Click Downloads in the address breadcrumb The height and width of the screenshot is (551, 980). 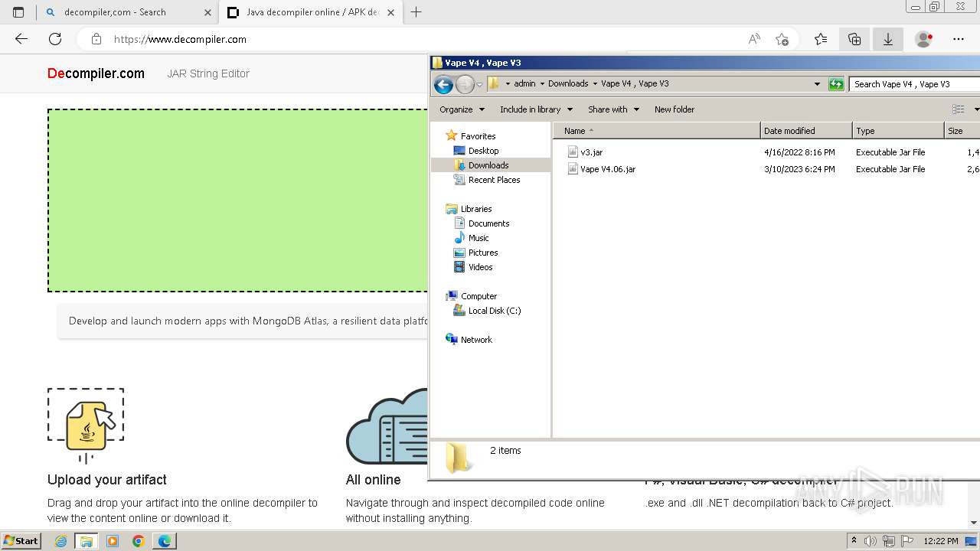click(x=568, y=84)
